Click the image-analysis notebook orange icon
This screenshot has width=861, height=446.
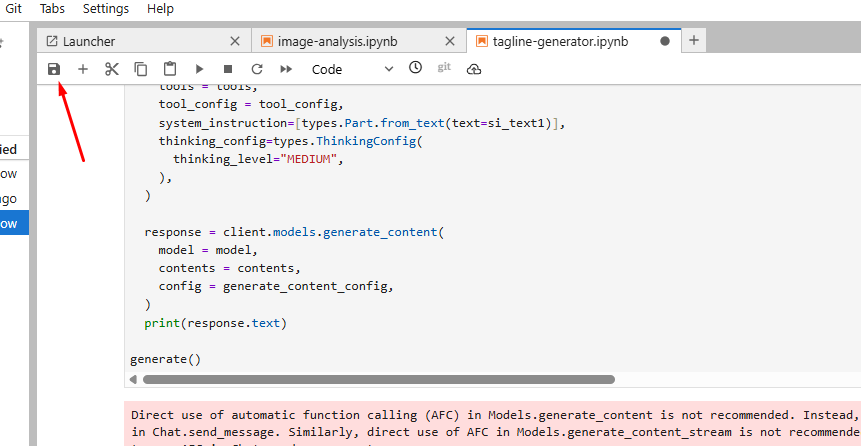[x=267, y=41]
